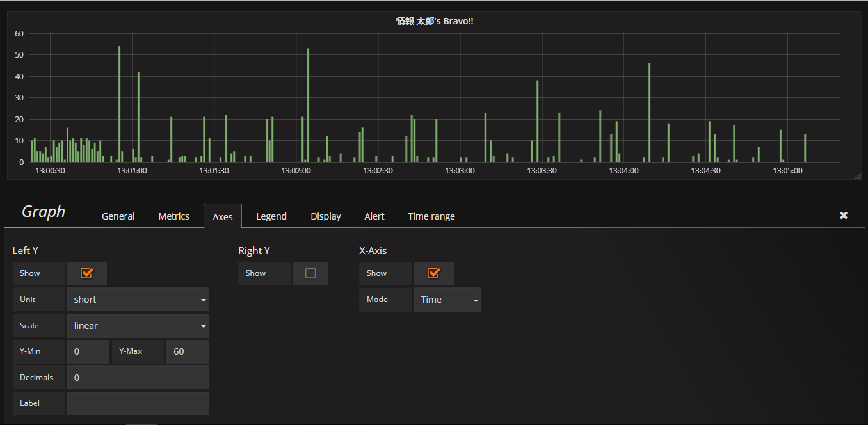Click the graph panel resize handle
This screenshot has width=868, height=425.
tap(858, 175)
